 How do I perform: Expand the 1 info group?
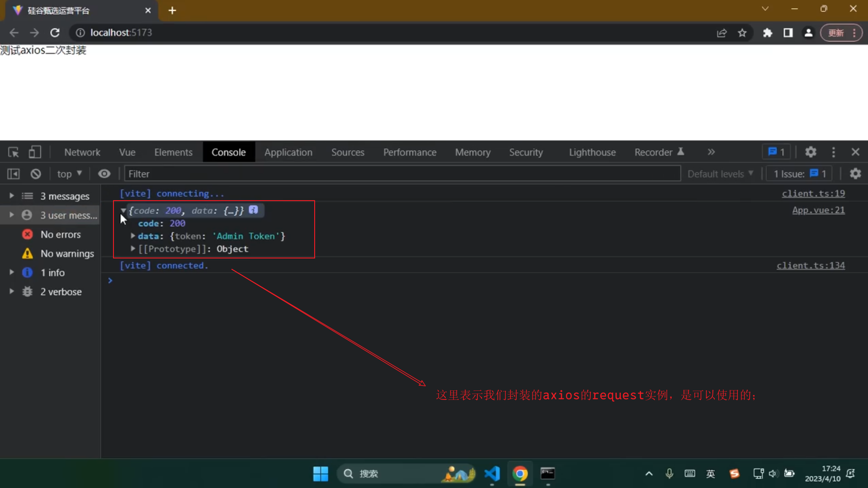[12, 272]
